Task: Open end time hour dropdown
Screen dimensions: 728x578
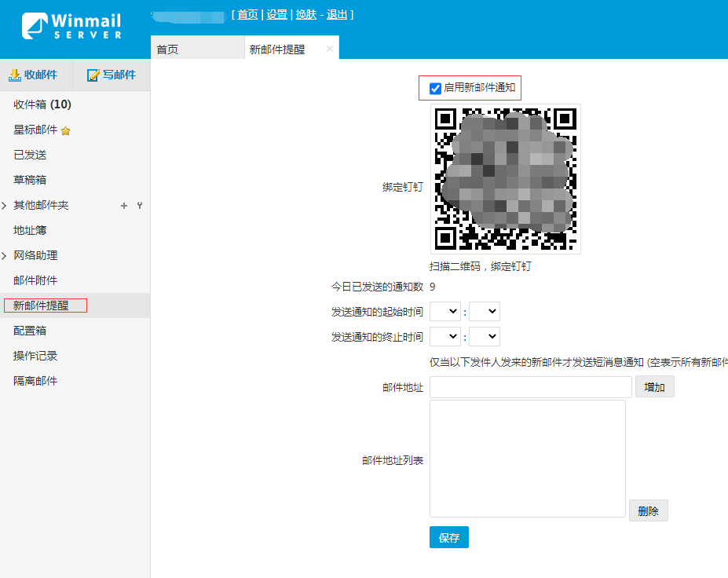Action: tap(445, 337)
